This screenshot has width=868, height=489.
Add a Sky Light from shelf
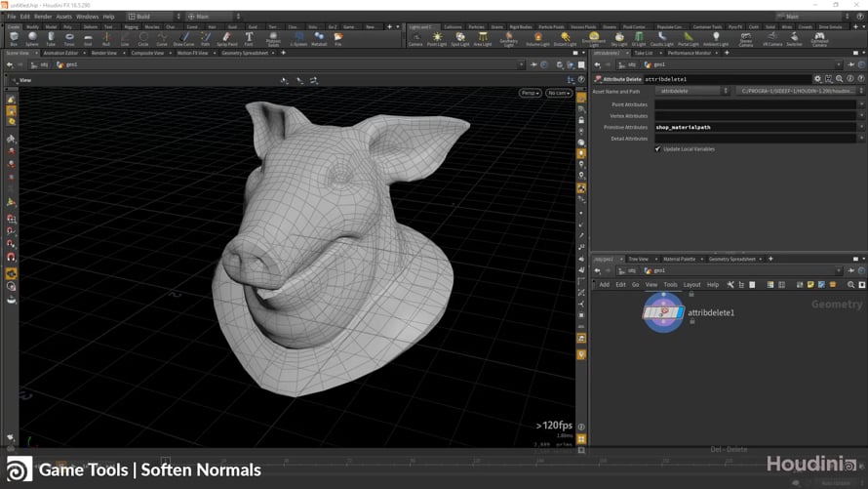pos(619,39)
